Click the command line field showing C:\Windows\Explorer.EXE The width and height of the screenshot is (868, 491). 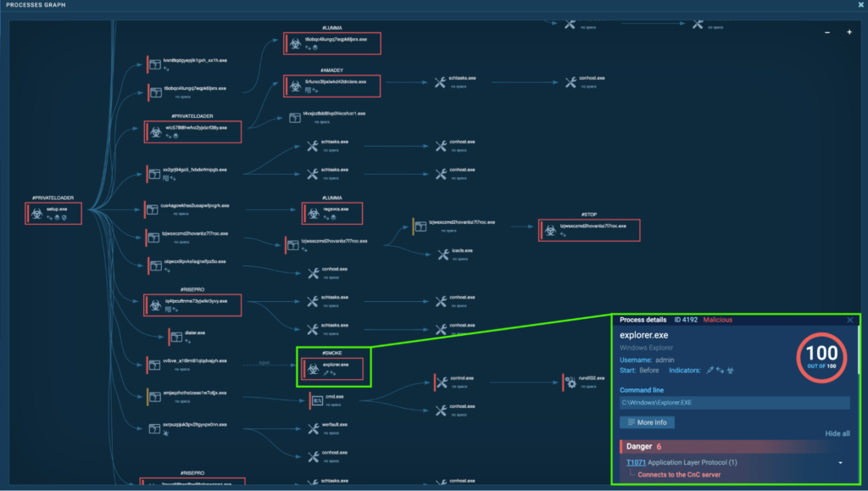(x=736, y=402)
